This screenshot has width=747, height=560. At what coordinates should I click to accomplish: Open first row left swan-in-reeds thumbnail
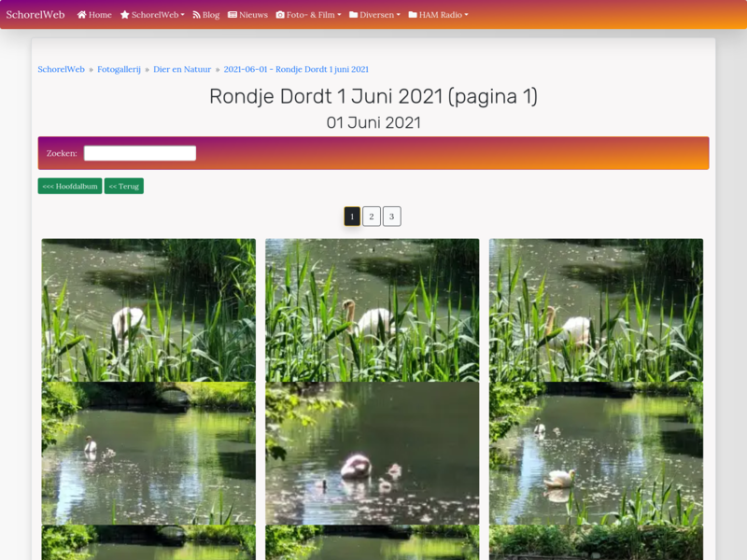pos(148,310)
